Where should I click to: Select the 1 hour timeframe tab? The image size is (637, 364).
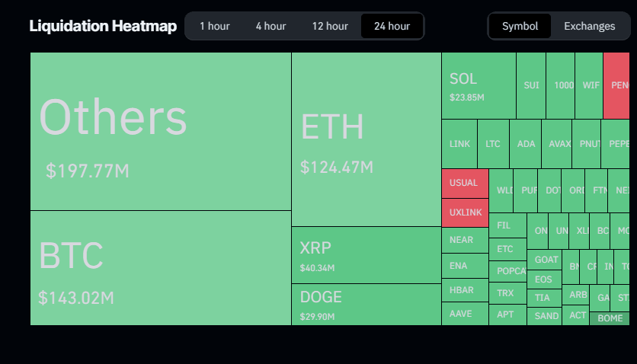(x=214, y=26)
